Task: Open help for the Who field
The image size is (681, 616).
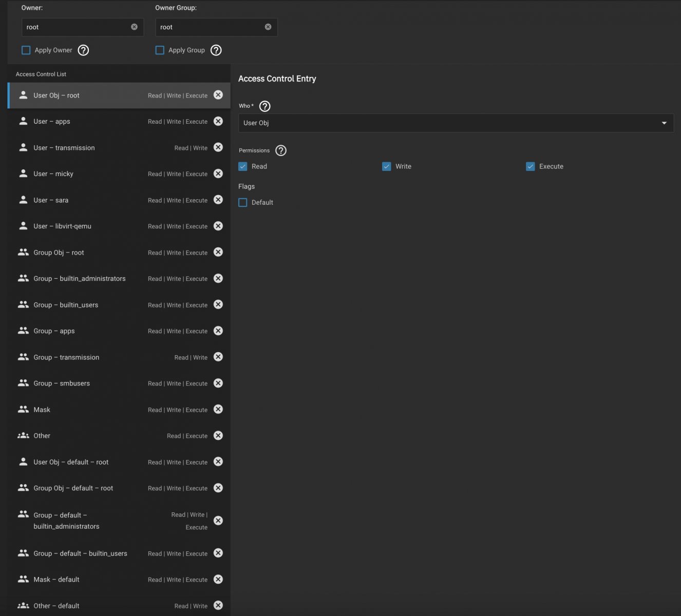Action: [264, 106]
